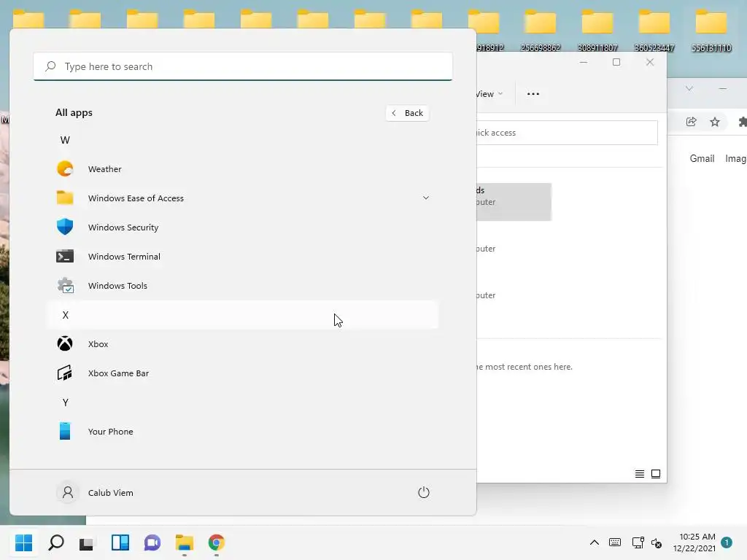Select desktop folder 256698862

(x=541, y=31)
